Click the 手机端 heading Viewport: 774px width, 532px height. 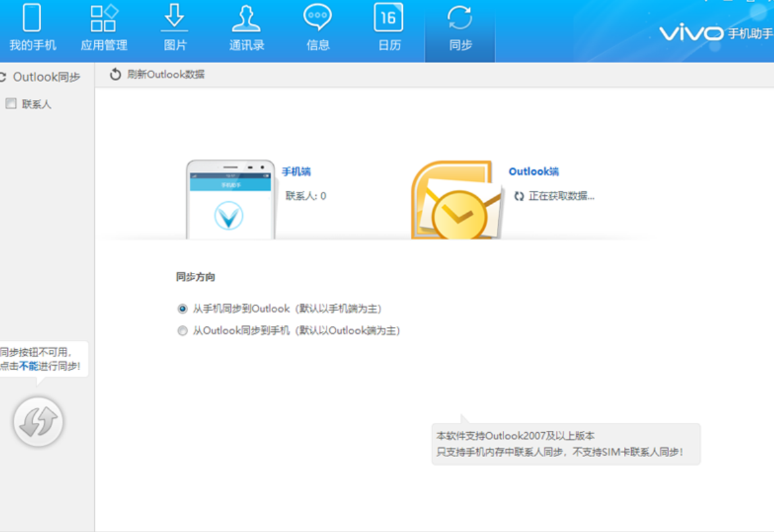click(296, 172)
